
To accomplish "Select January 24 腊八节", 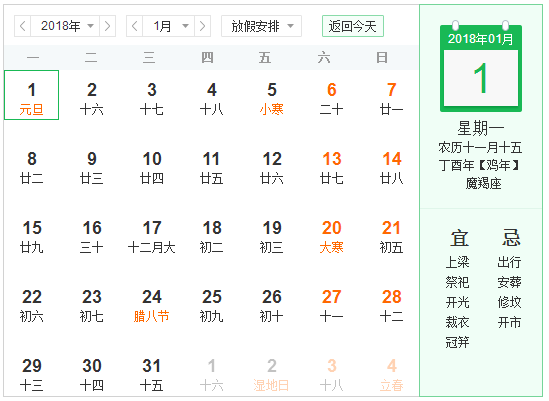I will tap(152, 305).
